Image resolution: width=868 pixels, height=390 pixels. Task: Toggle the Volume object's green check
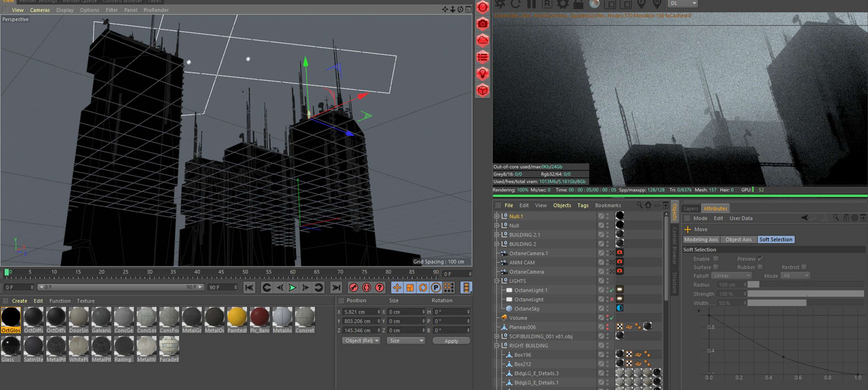[612, 318]
